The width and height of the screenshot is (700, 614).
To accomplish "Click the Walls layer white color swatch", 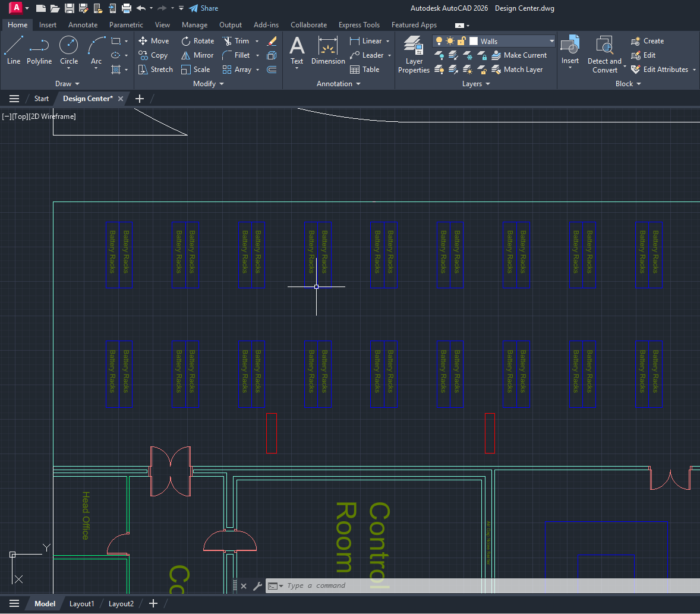I will click(474, 41).
